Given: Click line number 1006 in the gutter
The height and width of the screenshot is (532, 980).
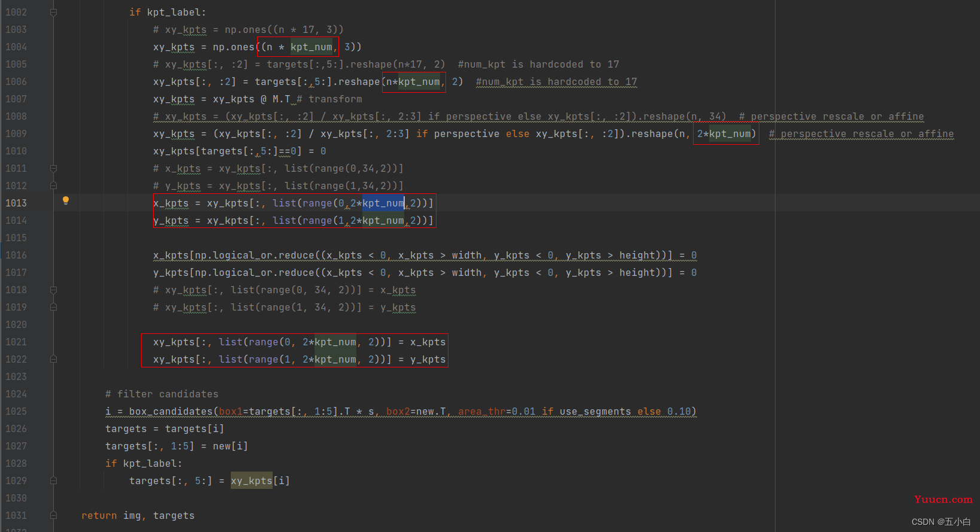Looking at the screenshot, I should (16, 81).
